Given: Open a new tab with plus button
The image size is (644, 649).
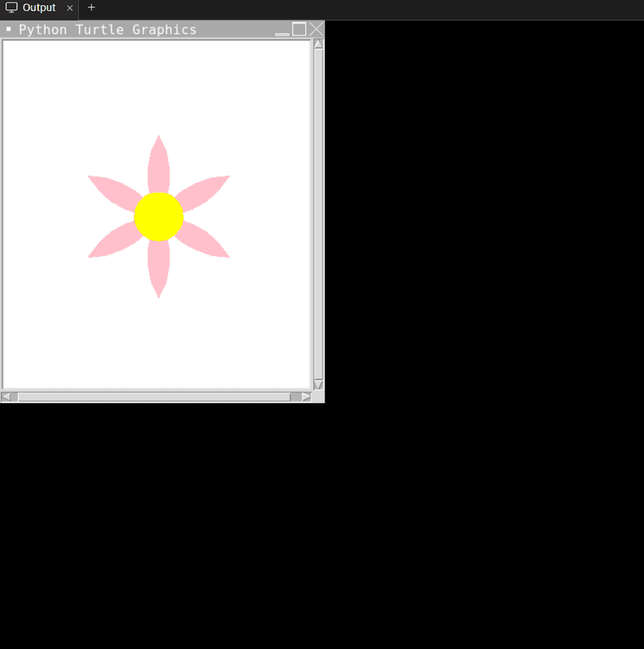Looking at the screenshot, I should [91, 8].
